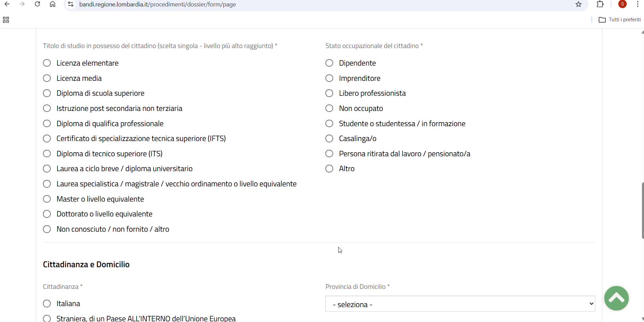This screenshot has width=644, height=322.
Task: Select Italiana citizenship radio button
Action: click(x=47, y=304)
